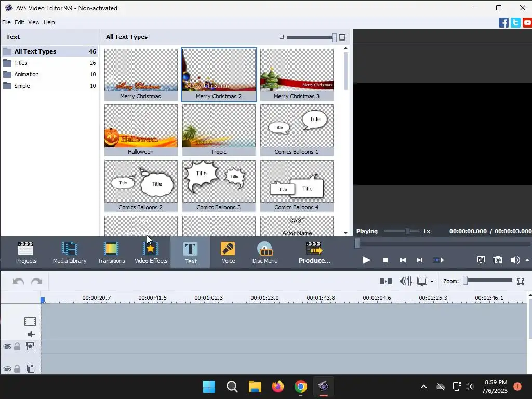Viewport: 532px width, 399px height.
Task: Switch preview to full screen
Action: tap(481, 260)
